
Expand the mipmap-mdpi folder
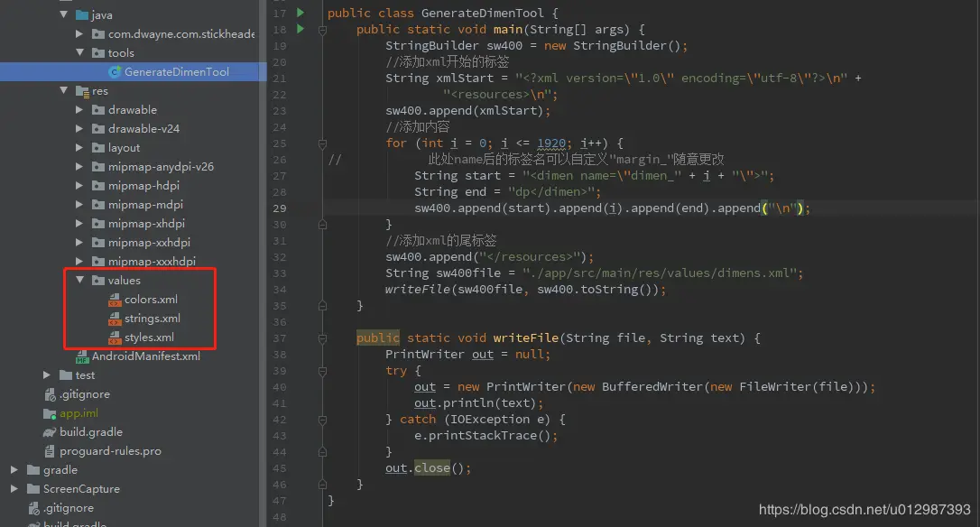click(x=79, y=205)
